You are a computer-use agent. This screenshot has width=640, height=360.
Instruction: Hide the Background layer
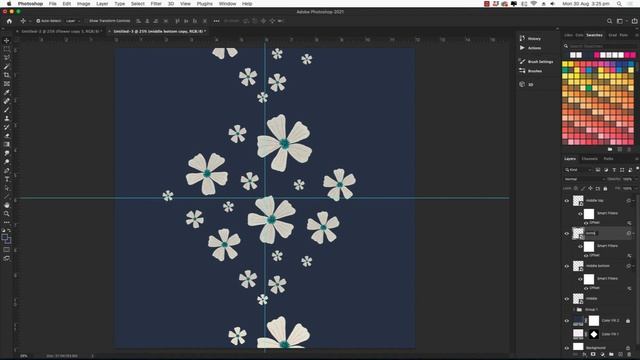click(567, 348)
